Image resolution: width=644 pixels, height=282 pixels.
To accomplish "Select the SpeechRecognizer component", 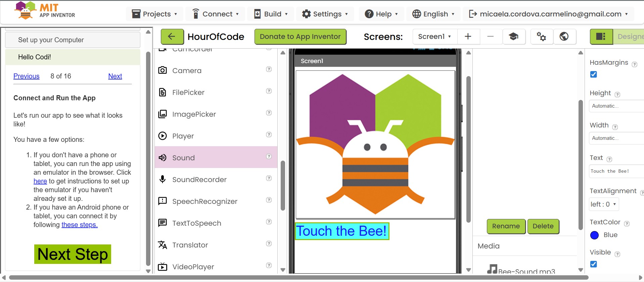I will coord(216,201).
